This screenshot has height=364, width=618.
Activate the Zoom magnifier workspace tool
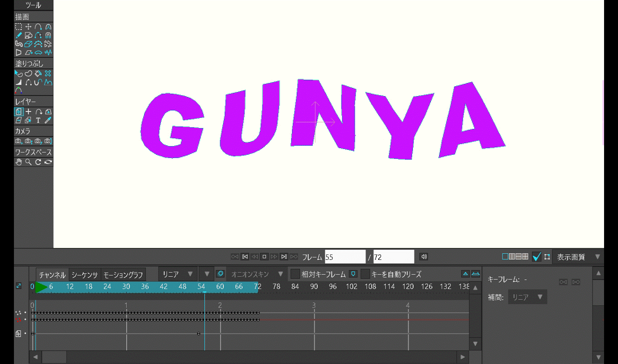point(28,162)
